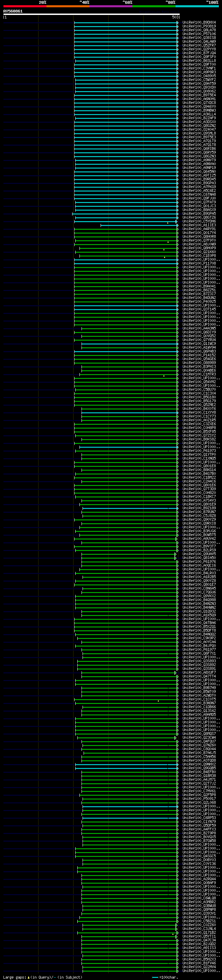Select label UniRef100_B6SLL8

(199, 60)
